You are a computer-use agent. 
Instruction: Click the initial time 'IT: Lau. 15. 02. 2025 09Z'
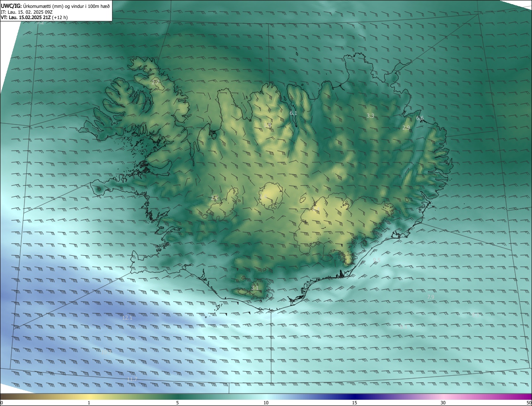[x=27, y=12]
